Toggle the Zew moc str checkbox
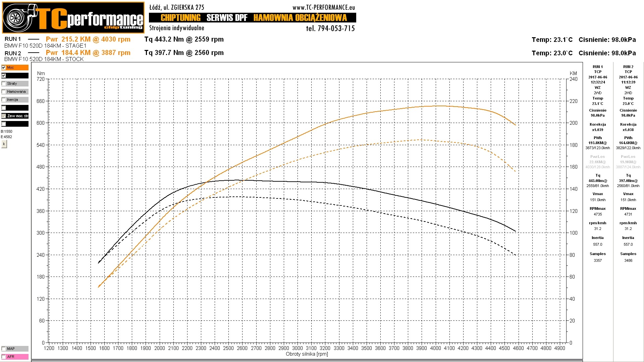Viewport: 644px width, 362px height. click(x=4, y=116)
